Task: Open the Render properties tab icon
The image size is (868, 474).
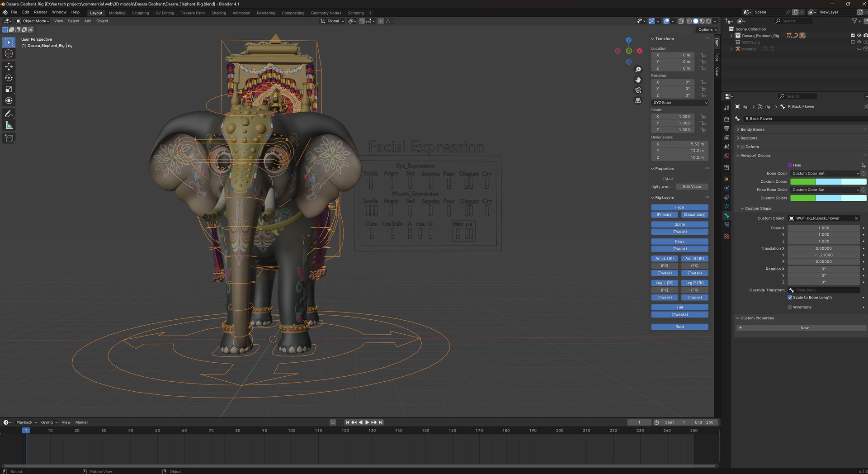Action: [726, 119]
